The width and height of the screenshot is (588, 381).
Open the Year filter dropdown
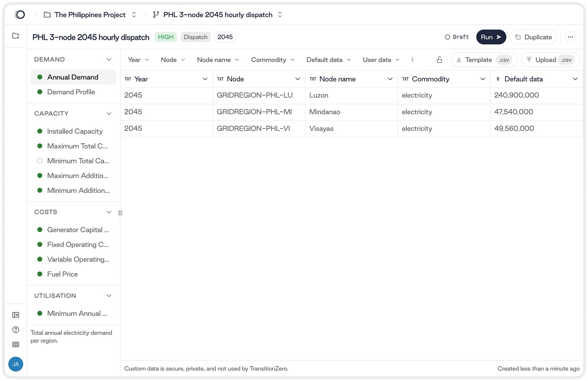pos(139,60)
